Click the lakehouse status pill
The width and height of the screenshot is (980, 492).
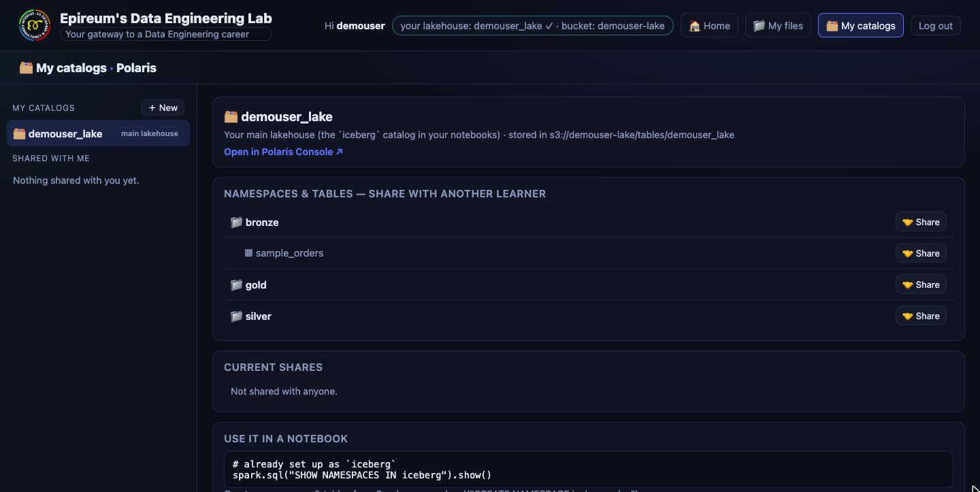(x=532, y=26)
